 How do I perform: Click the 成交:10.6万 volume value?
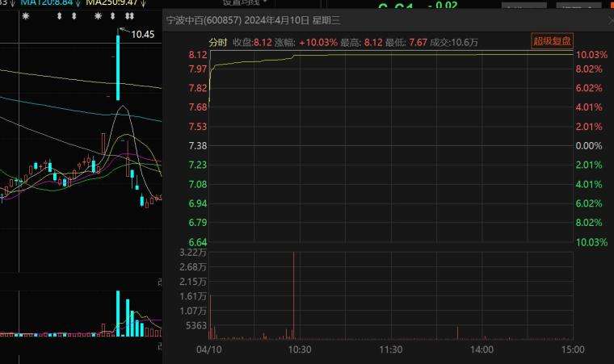tap(454, 42)
